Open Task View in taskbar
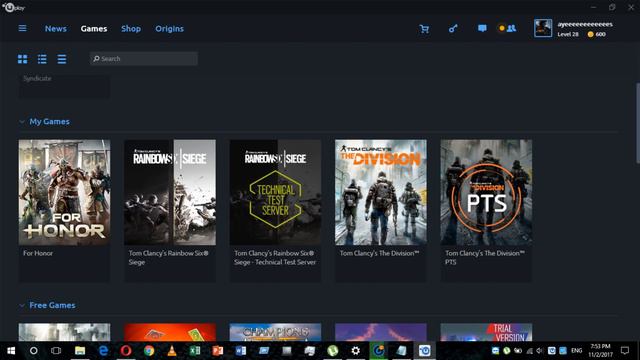This screenshot has height=360, width=640. pyautogui.click(x=56, y=351)
